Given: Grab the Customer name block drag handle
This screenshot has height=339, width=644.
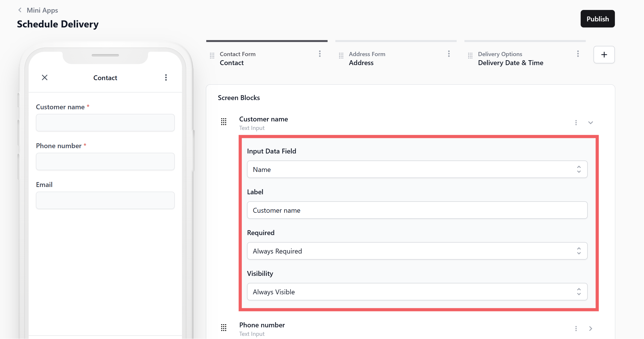Looking at the screenshot, I should click(x=223, y=122).
